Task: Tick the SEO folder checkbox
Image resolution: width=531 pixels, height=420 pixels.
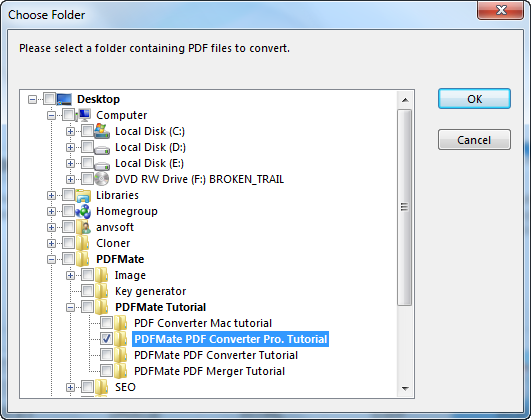Action: [87, 386]
